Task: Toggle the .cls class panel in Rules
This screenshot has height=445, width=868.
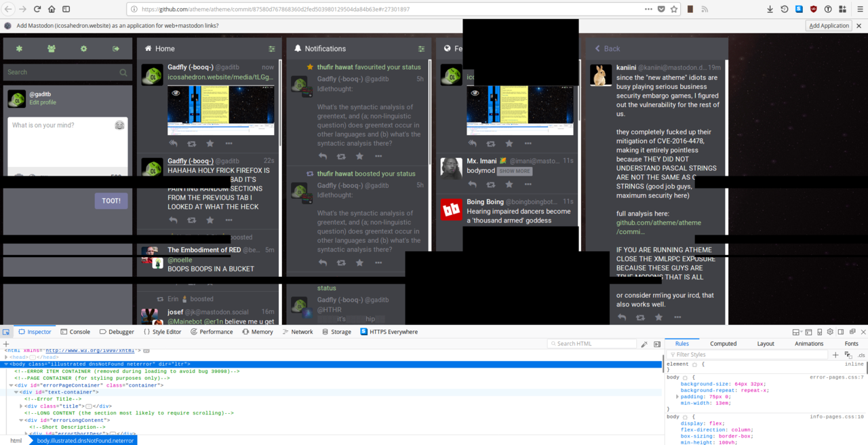Action: pyautogui.click(x=861, y=355)
